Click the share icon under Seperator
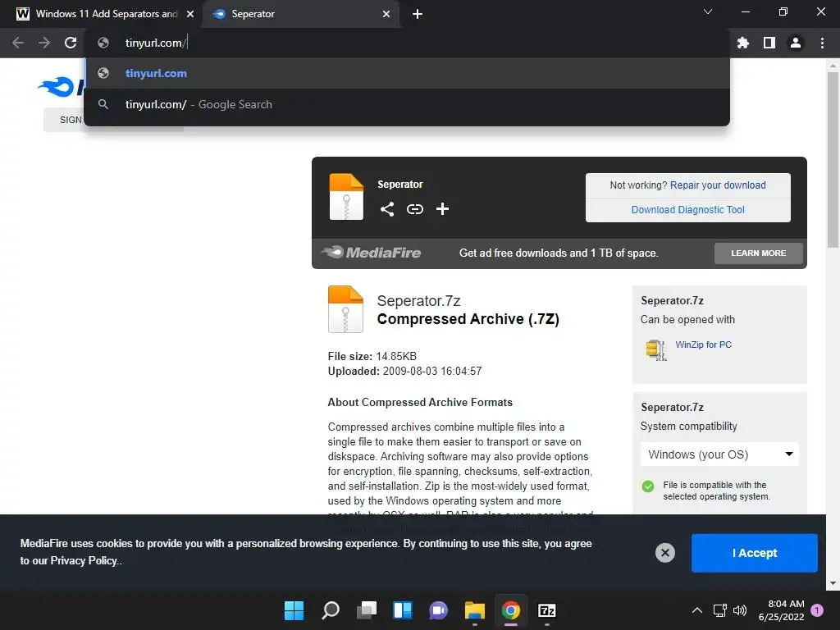 (x=387, y=209)
